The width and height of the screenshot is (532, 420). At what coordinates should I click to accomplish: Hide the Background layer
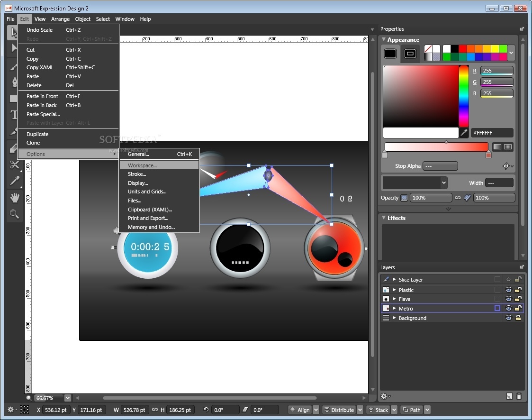pos(508,318)
